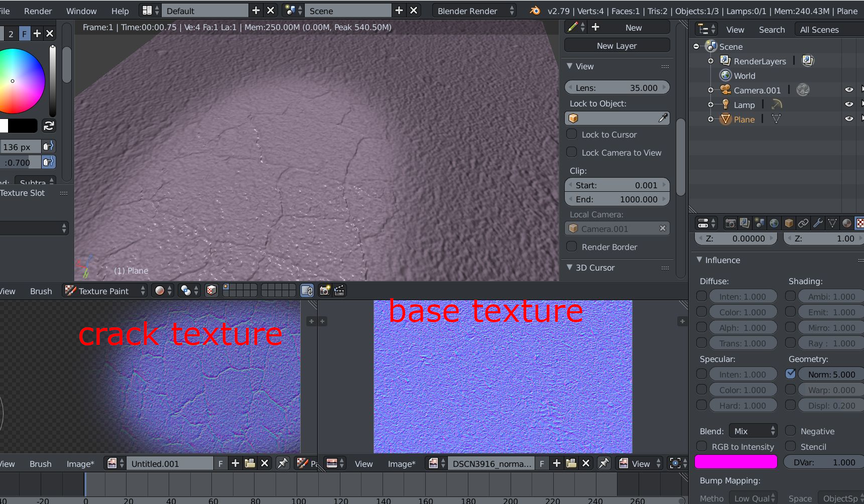Open the magenta texture color swatch
The image size is (864, 504).
[736, 462]
